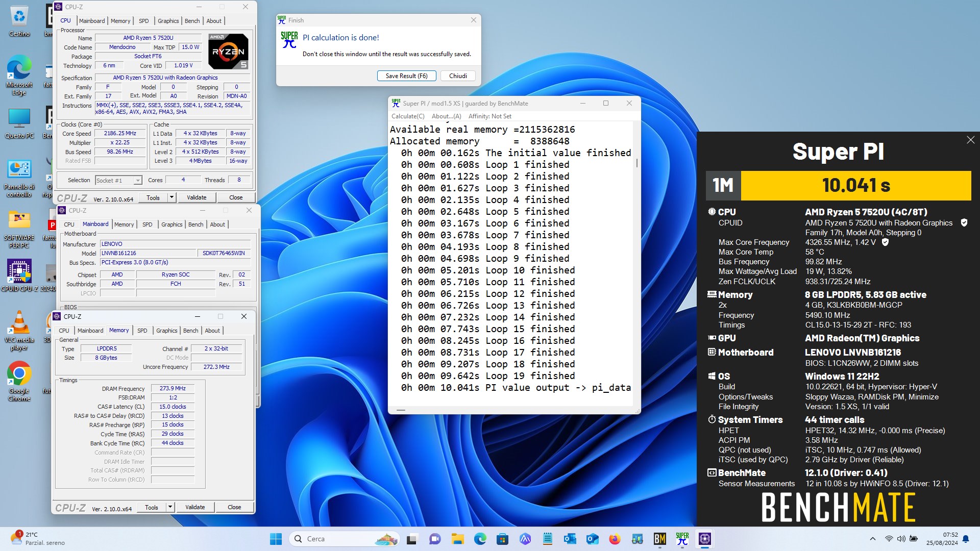Open the Google Chrome desktop shortcut
The image size is (980, 551).
(x=19, y=381)
